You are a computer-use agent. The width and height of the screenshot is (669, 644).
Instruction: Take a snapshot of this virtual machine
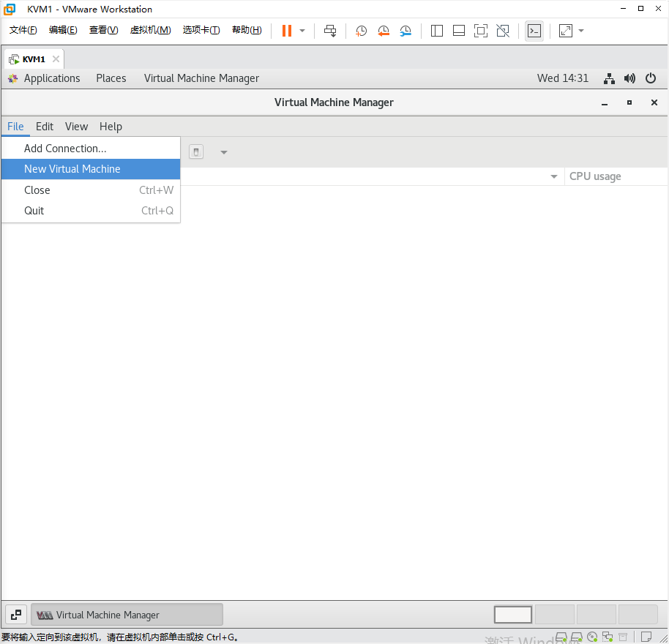(x=361, y=31)
